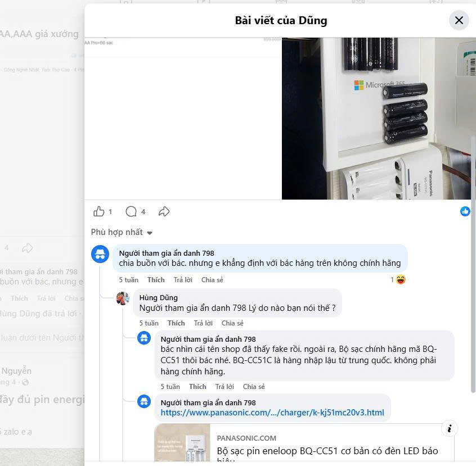The height and width of the screenshot is (466, 476).
Task: Open Hùng Dũng profile picture
Action: point(123,298)
